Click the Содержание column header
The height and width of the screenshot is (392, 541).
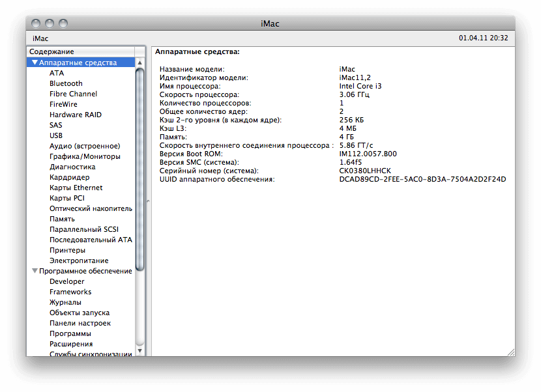pos(81,51)
